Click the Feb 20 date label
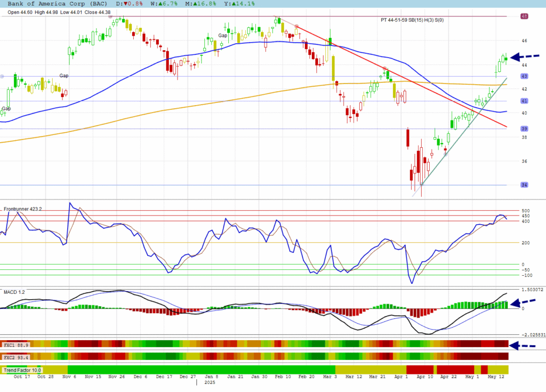Screen dimensions: 546x392 [x=307, y=377]
